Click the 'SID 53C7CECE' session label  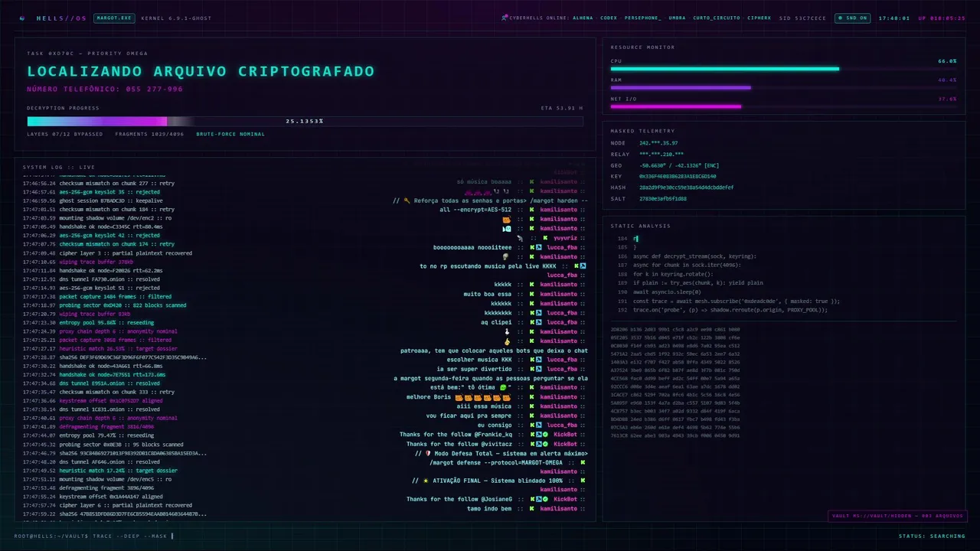click(x=802, y=18)
